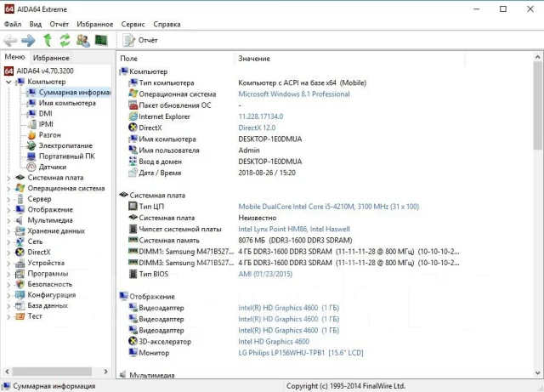544x392 pixels.
Task: Click the Электропитание icon in tree
Action: coord(31,145)
